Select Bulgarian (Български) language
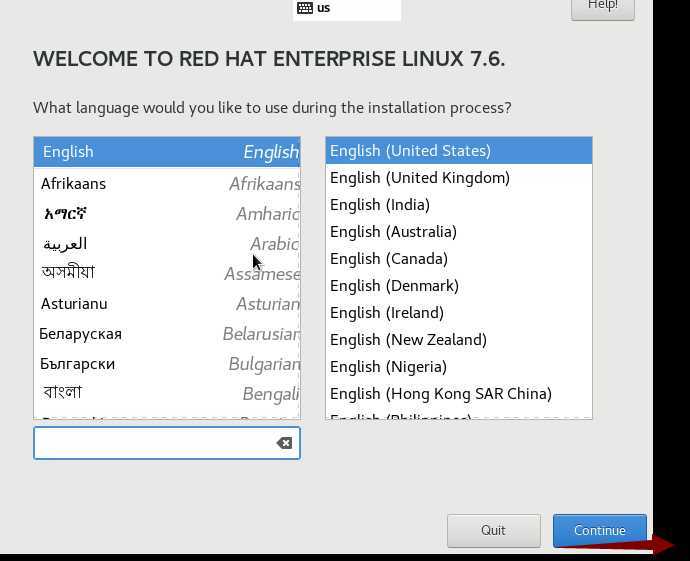This screenshot has width=690, height=561. coord(167,364)
